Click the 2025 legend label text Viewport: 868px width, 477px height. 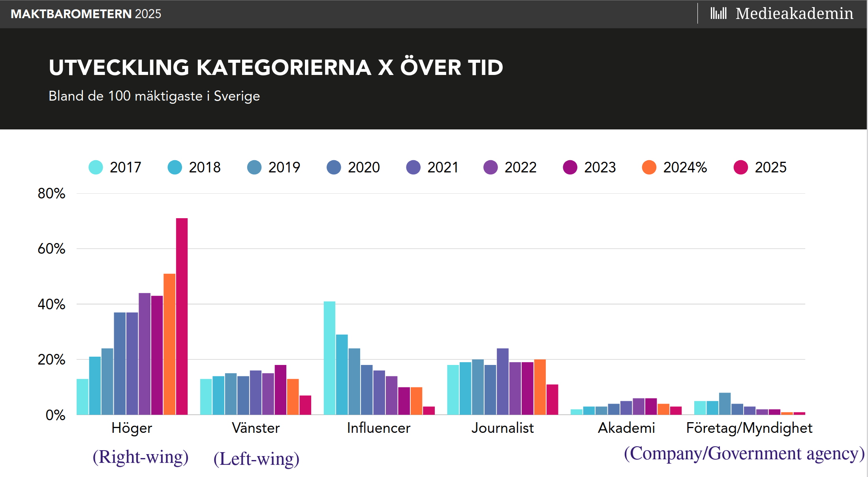770,167
